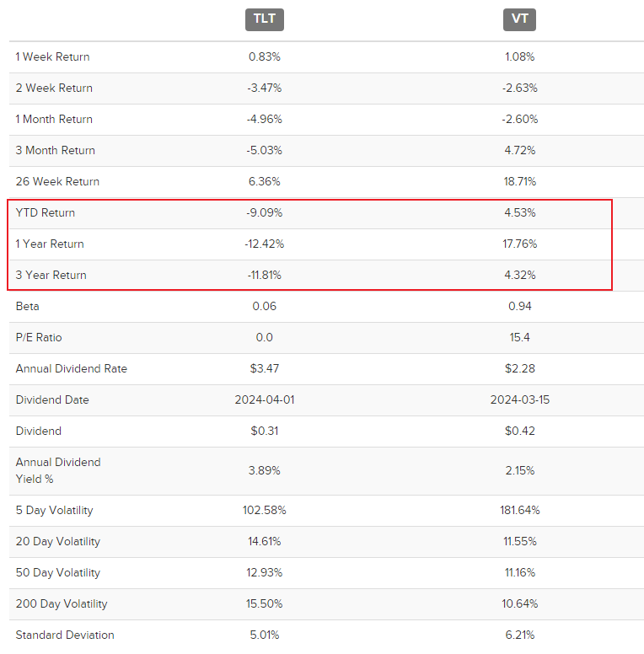This screenshot has height=654, width=644.
Task: Click VT's Dividend Date 2024-03-15
Action: coord(520,400)
